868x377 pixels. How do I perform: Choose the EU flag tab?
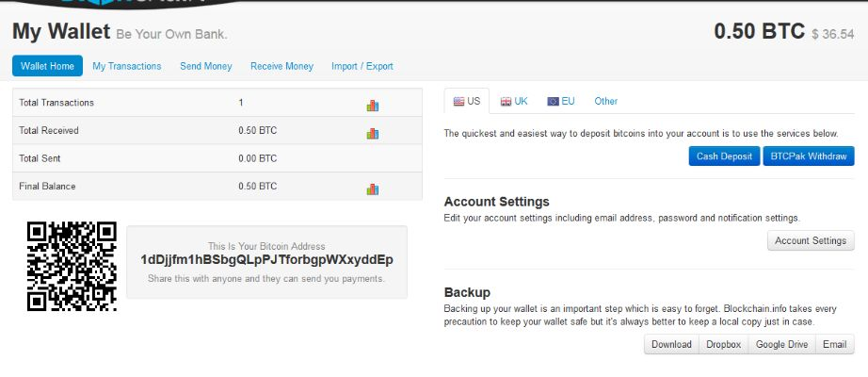pyautogui.click(x=561, y=101)
